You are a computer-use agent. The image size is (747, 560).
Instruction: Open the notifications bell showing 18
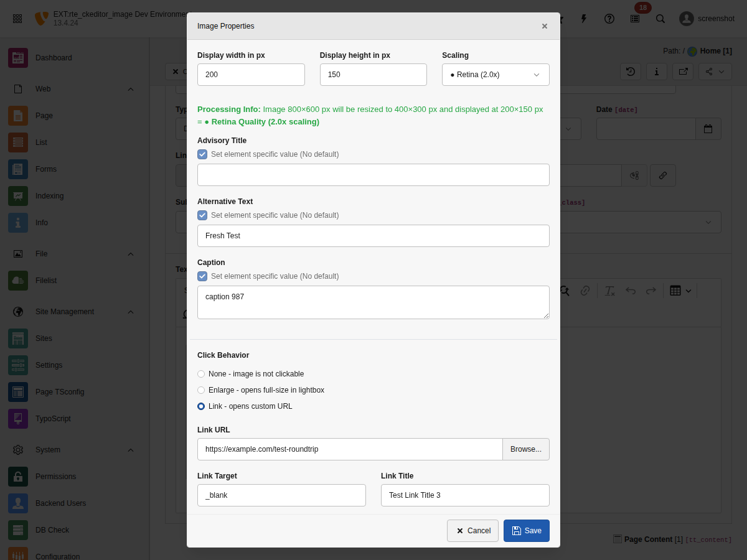[634, 19]
